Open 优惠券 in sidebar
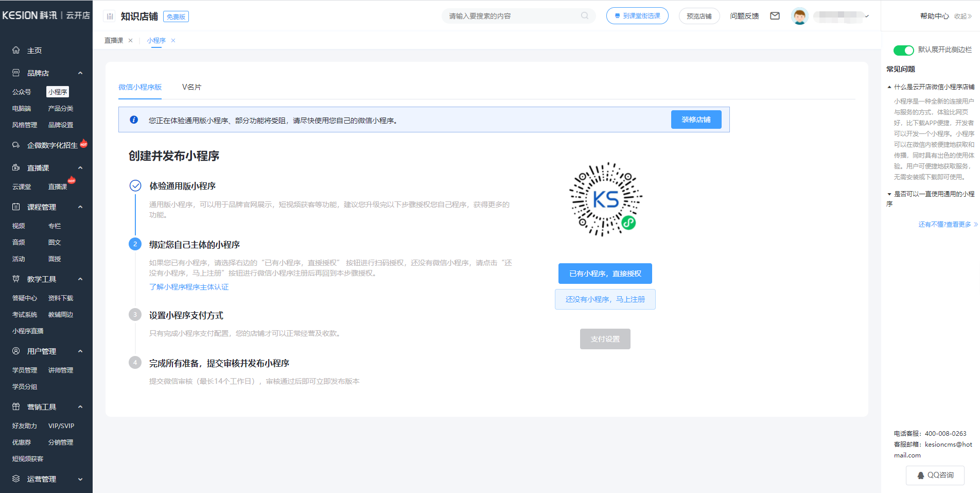The width and height of the screenshot is (980, 493). [x=22, y=442]
